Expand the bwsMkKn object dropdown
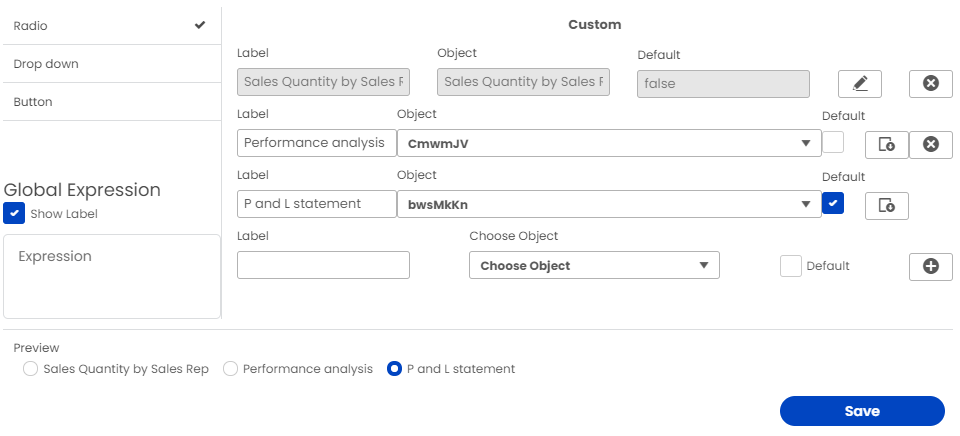The image size is (960, 436). point(609,205)
